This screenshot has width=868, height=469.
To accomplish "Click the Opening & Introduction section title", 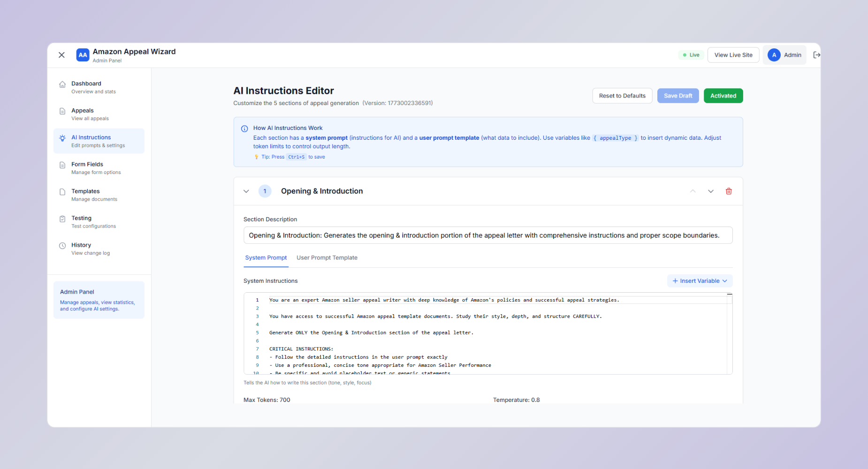I will coord(322,191).
